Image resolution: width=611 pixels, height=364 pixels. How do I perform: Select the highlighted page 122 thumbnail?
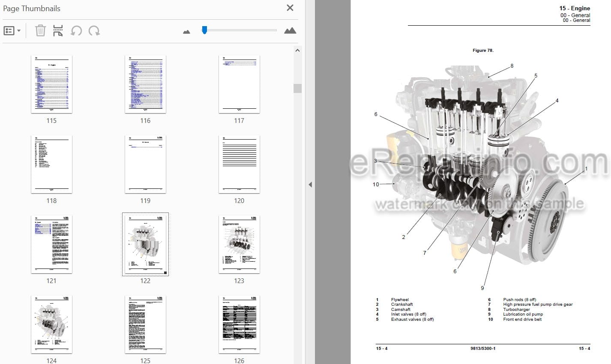[x=145, y=245]
